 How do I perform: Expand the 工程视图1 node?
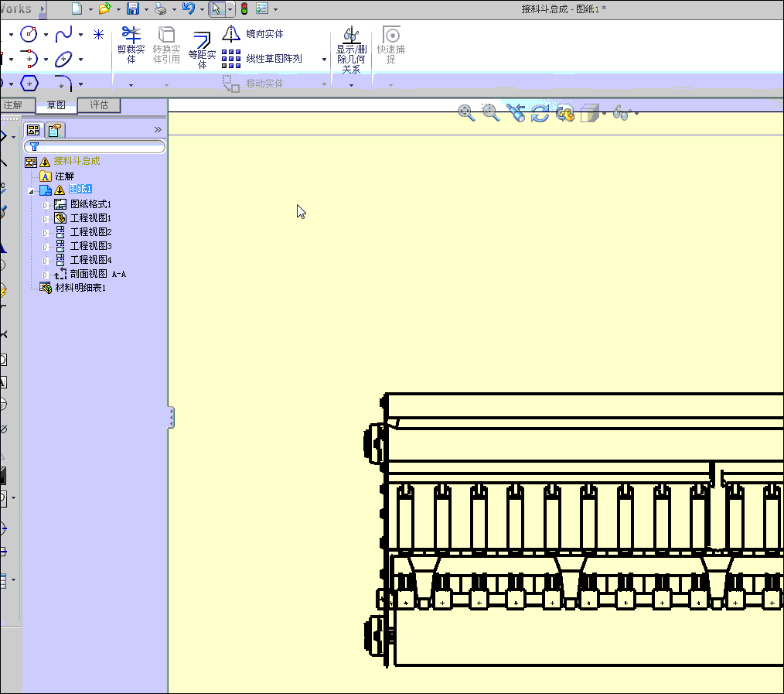pyautogui.click(x=46, y=219)
